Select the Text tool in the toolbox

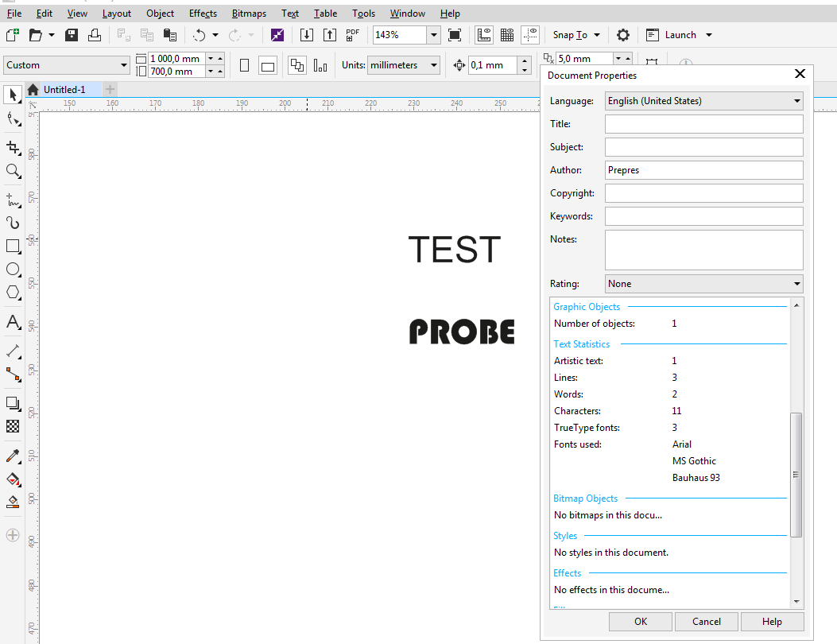click(13, 322)
